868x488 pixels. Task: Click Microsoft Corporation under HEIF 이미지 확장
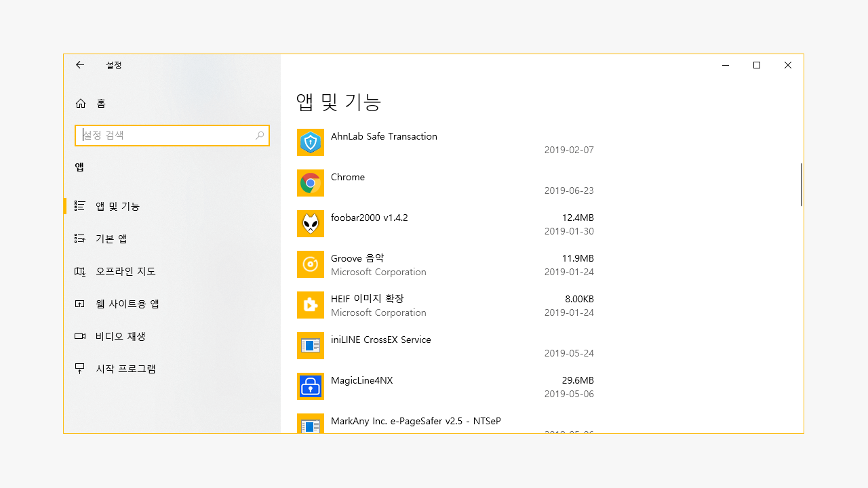click(x=378, y=312)
